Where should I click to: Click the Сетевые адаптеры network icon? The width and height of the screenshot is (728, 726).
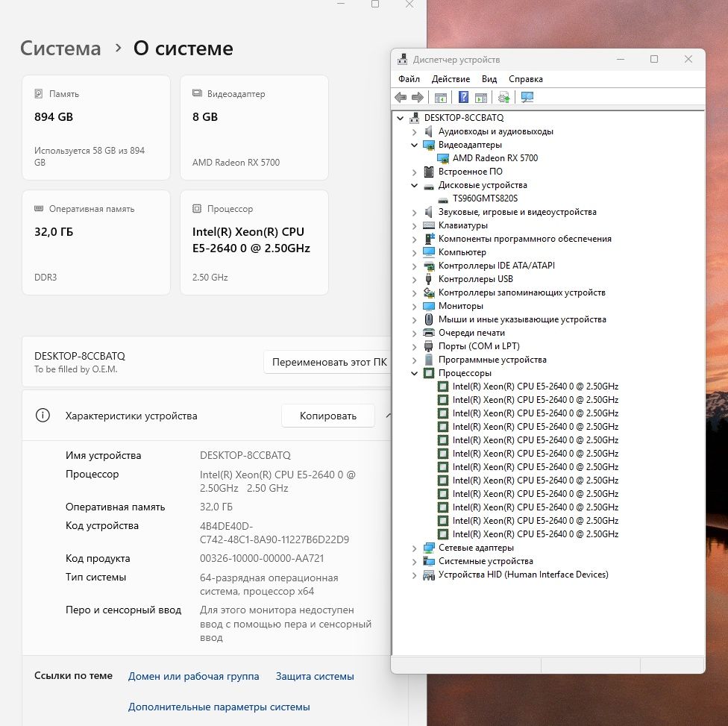[x=429, y=548]
